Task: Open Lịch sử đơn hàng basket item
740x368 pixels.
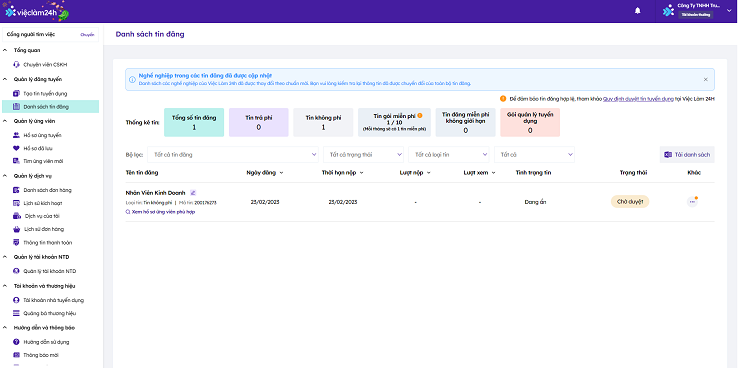Action: click(42, 229)
